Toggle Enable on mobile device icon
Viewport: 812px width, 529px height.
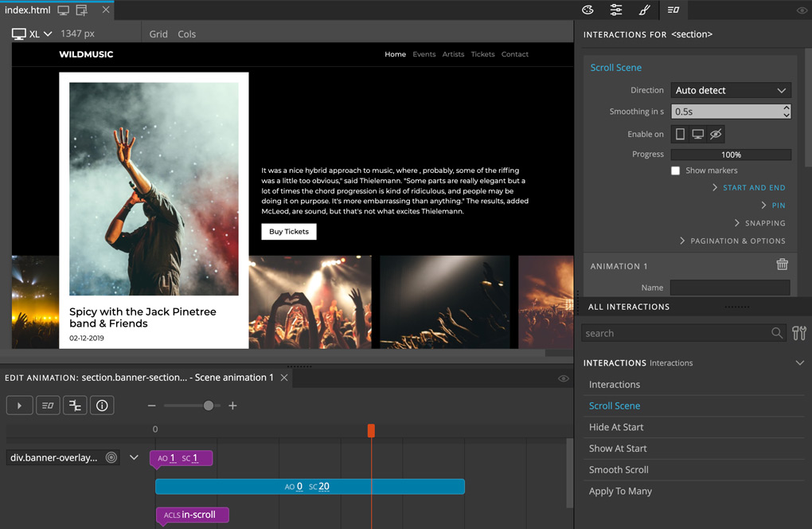(x=680, y=134)
